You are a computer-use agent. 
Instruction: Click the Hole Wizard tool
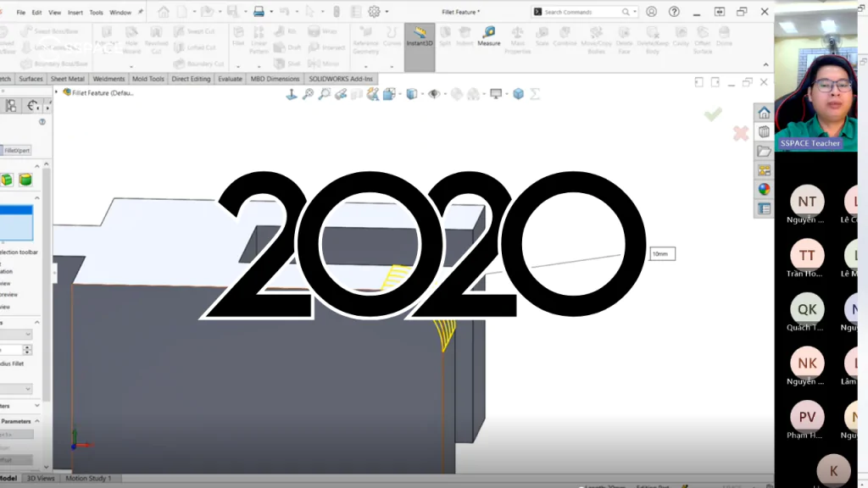click(x=131, y=40)
